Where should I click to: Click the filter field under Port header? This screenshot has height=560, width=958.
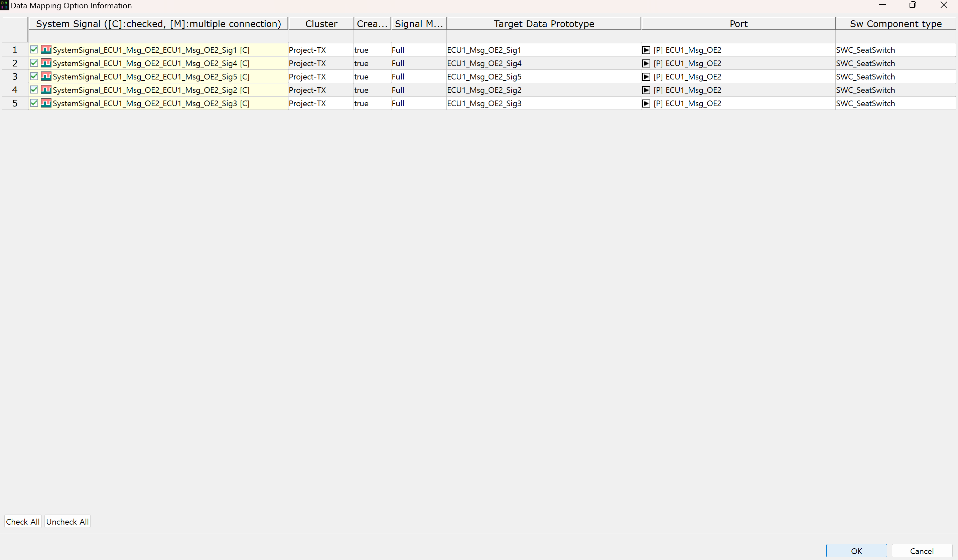click(738, 36)
